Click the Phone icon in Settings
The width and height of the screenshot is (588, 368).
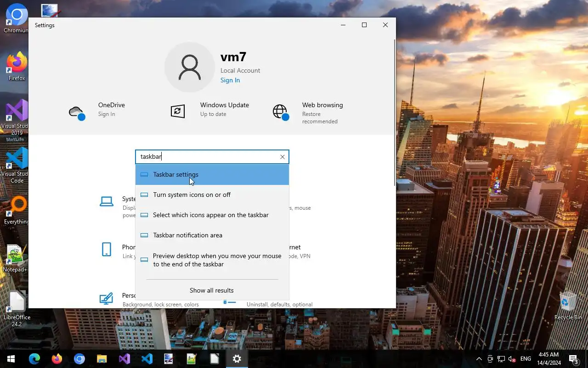pyautogui.click(x=107, y=249)
